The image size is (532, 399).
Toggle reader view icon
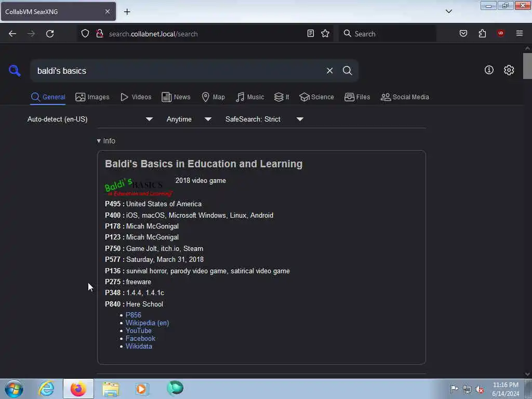tap(311, 33)
